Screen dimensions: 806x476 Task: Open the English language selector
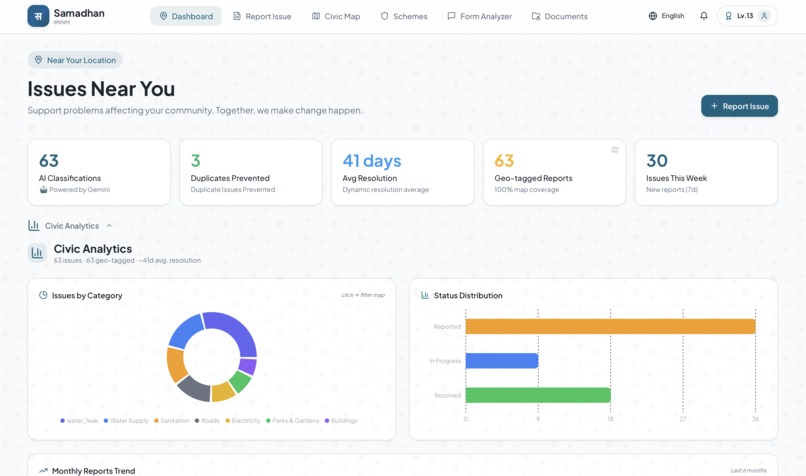pos(666,16)
